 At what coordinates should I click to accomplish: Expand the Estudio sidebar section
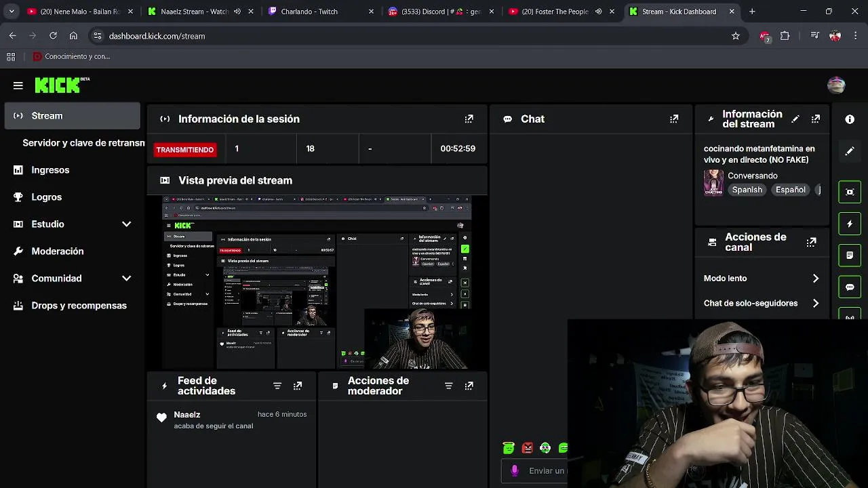[x=126, y=224]
